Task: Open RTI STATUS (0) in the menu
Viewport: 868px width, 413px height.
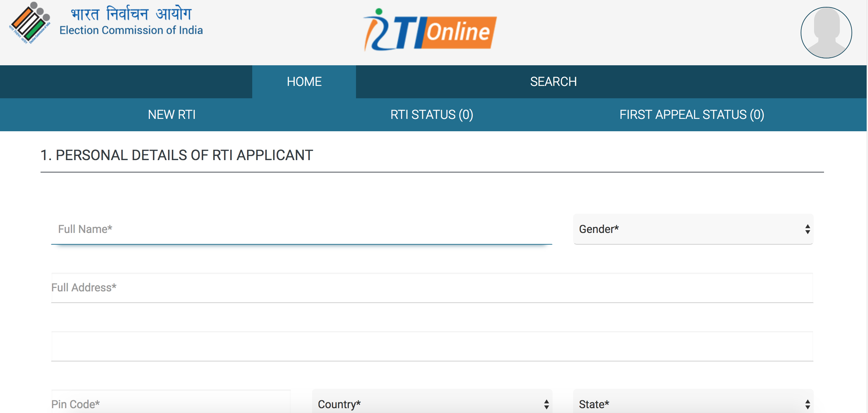Action: (x=432, y=115)
